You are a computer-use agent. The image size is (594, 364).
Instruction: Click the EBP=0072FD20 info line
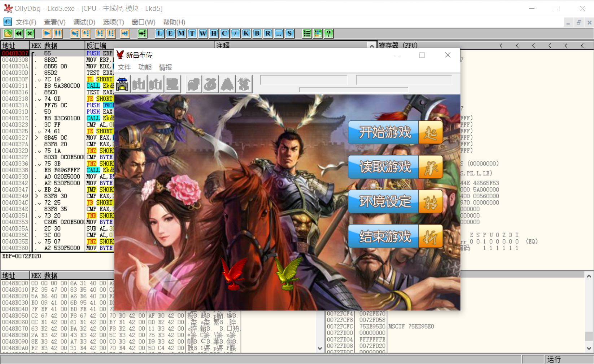click(x=22, y=256)
